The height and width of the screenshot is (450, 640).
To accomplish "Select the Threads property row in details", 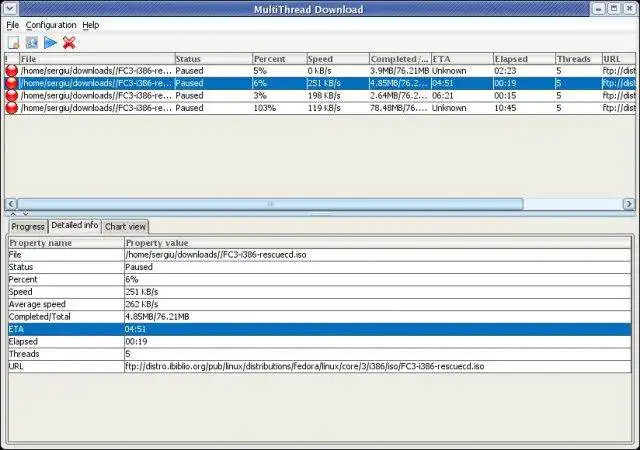I will point(320,354).
